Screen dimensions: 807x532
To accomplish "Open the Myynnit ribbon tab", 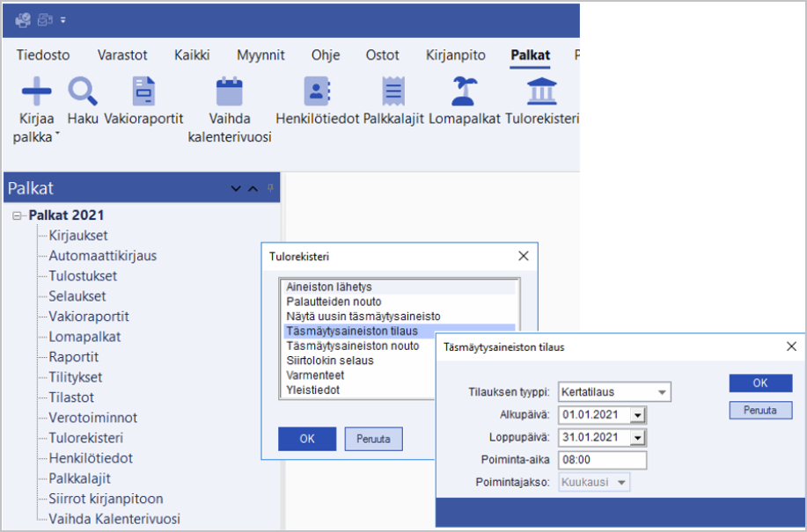I will pos(260,55).
